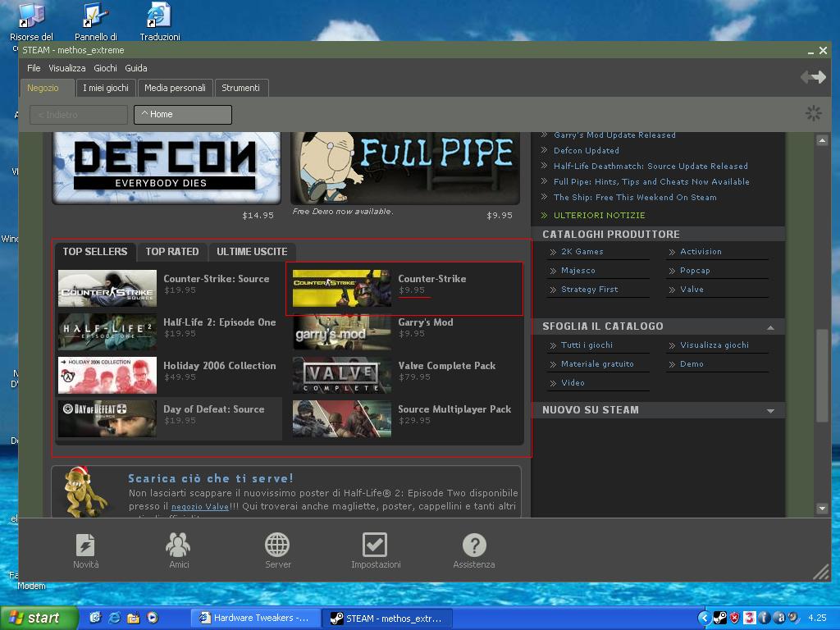Screen dimensions: 840x630
Task: Open the Visualizza menu
Action: click(67, 68)
